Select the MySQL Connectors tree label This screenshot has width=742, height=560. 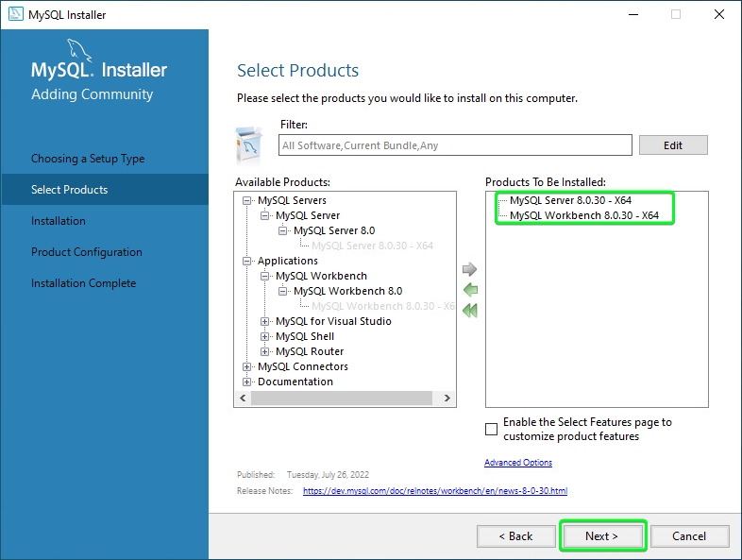tap(303, 366)
